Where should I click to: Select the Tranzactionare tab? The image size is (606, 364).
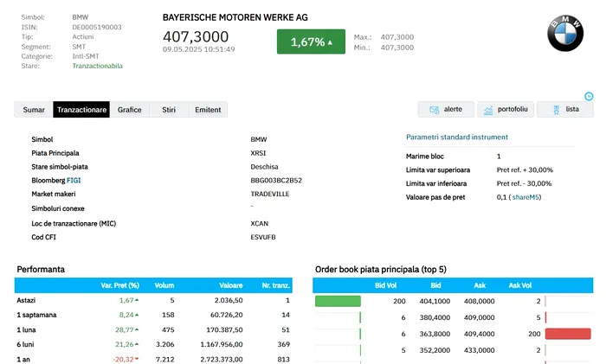point(81,110)
